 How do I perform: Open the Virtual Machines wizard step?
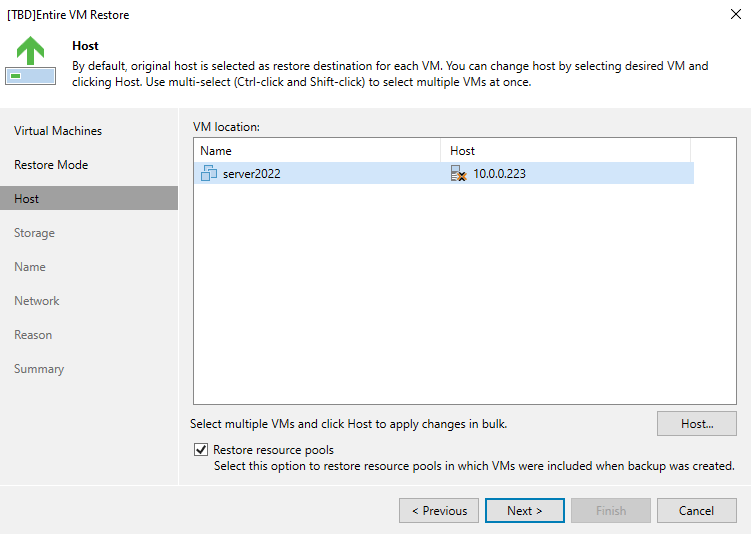(x=58, y=131)
